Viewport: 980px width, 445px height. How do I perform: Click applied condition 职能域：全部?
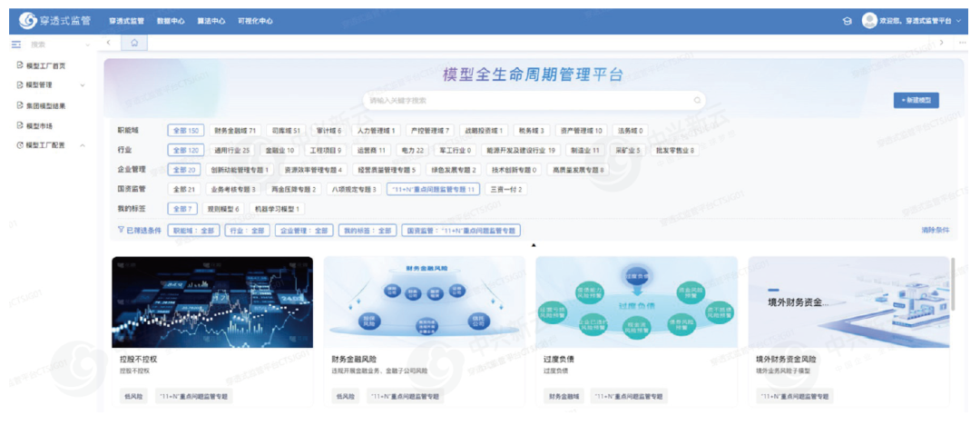pyautogui.click(x=194, y=231)
